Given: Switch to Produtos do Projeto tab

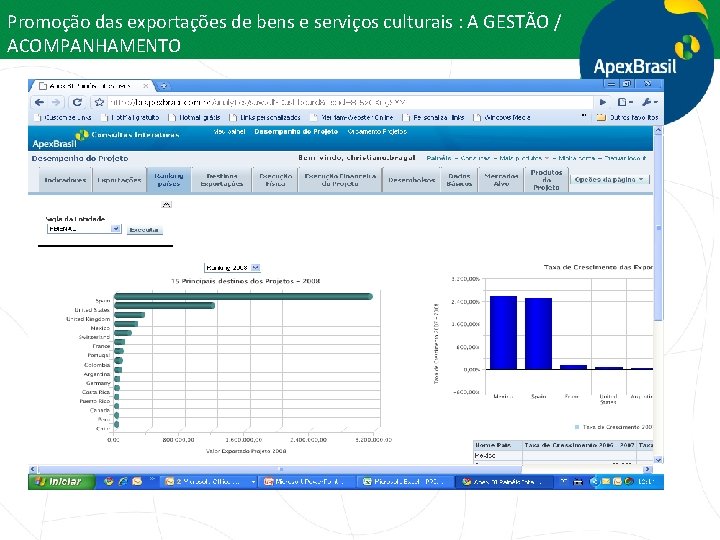Looking at the screenshot, I should tap(546, 180).
